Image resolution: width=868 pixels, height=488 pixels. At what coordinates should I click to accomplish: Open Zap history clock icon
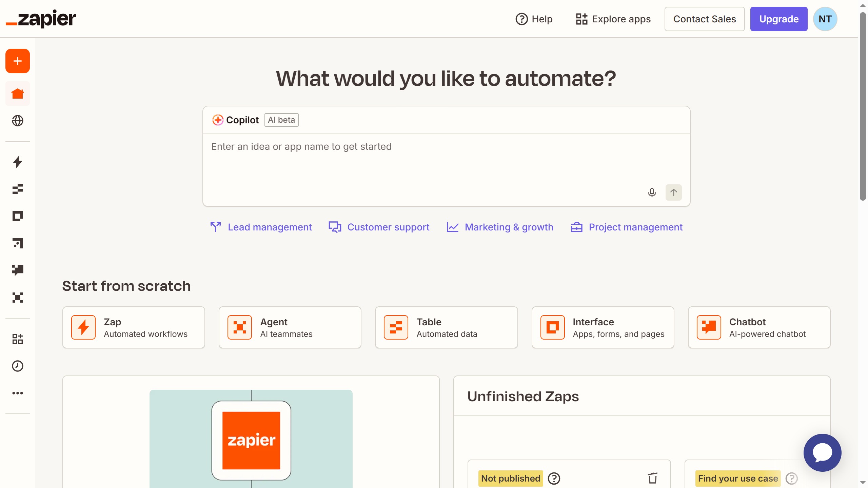pos(18,366)
